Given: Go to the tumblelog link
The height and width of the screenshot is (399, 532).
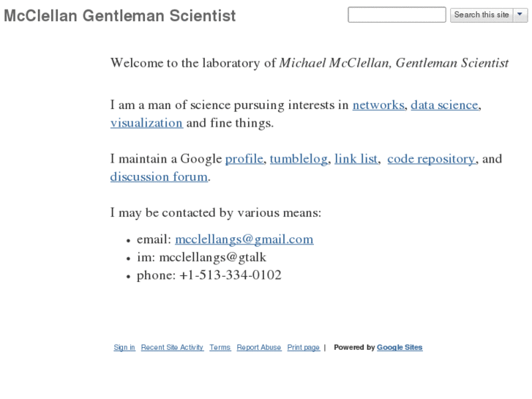Looking at the screenshot, I should click(299, 158).
